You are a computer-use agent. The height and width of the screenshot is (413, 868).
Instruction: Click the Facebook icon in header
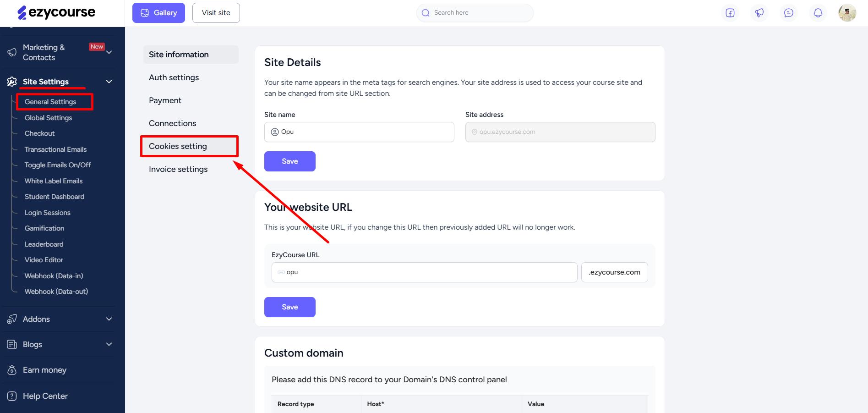(x=730, y=13)
